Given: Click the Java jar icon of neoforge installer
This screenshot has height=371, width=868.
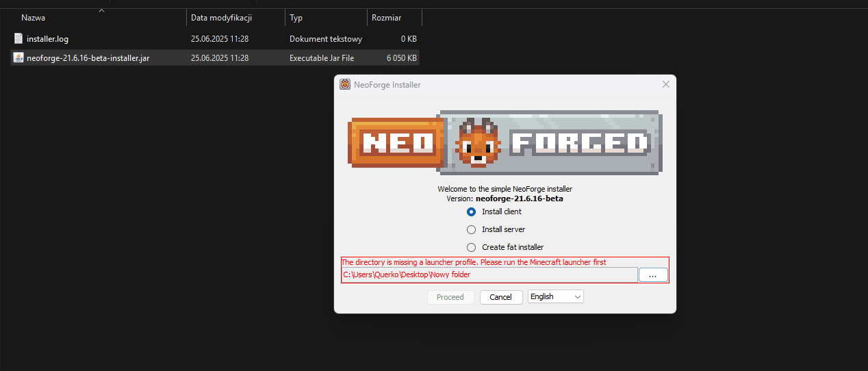Looking at the screenshot, I should coord(18,58).
